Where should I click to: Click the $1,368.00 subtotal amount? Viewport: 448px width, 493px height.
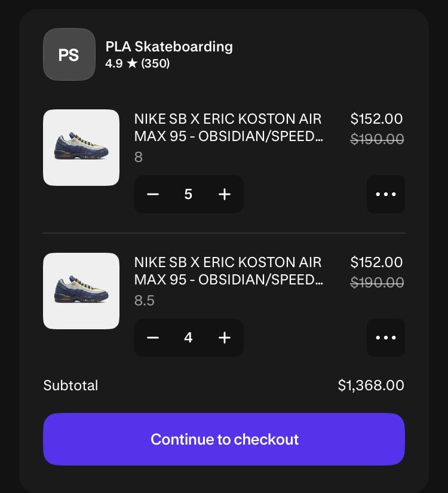371,385
